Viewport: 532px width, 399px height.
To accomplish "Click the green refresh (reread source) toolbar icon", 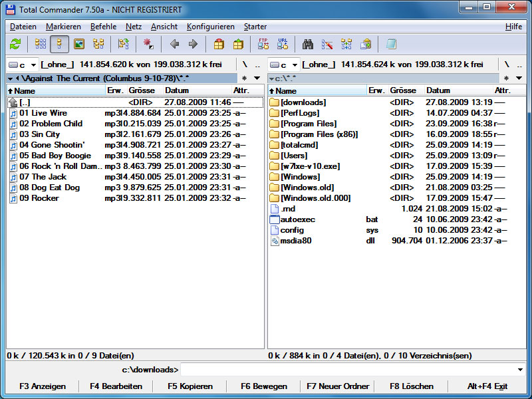I will tap(15, 44).
